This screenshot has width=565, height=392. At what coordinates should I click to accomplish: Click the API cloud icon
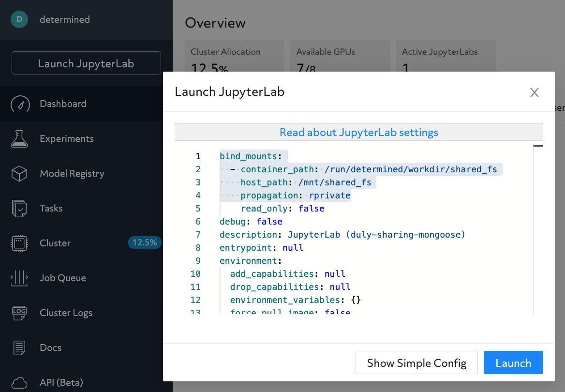click(19, 383)
